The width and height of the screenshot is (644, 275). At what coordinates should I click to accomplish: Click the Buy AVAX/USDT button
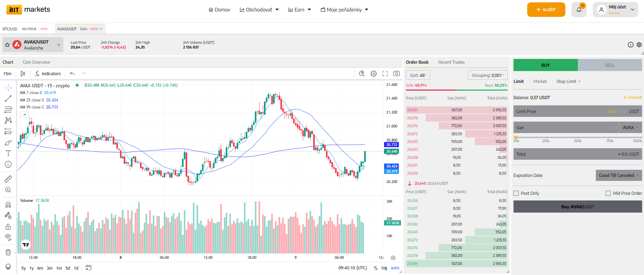(x=578, y=207)
